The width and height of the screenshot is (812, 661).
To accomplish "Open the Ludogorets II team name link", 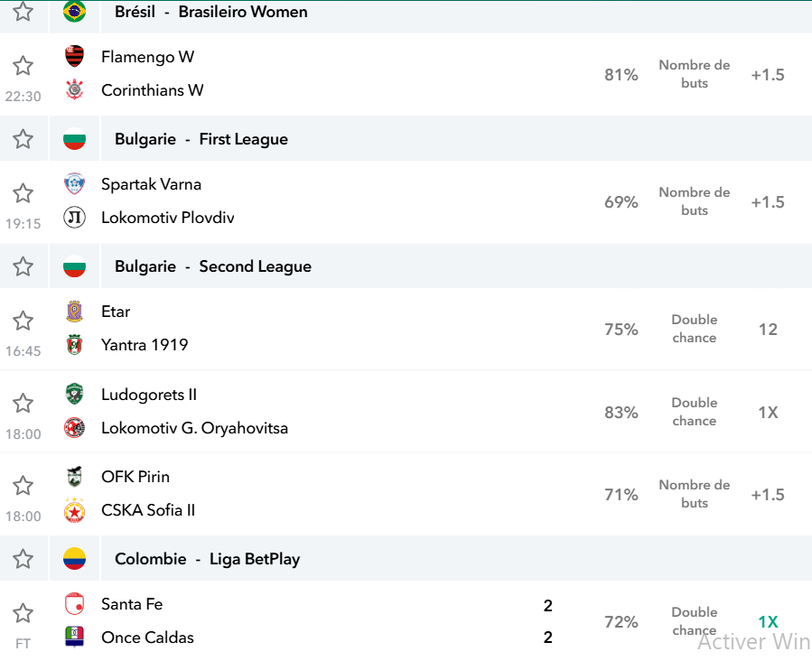I will coord(149,395).
